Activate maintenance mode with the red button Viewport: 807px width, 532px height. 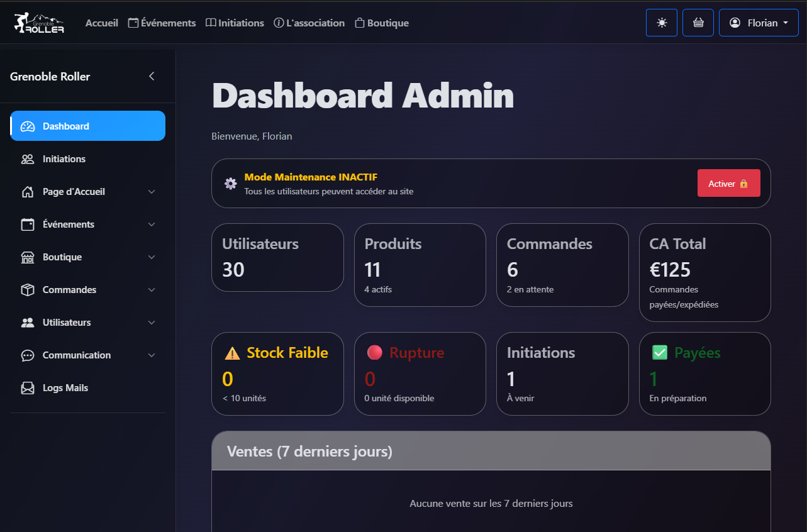point(728,184)
